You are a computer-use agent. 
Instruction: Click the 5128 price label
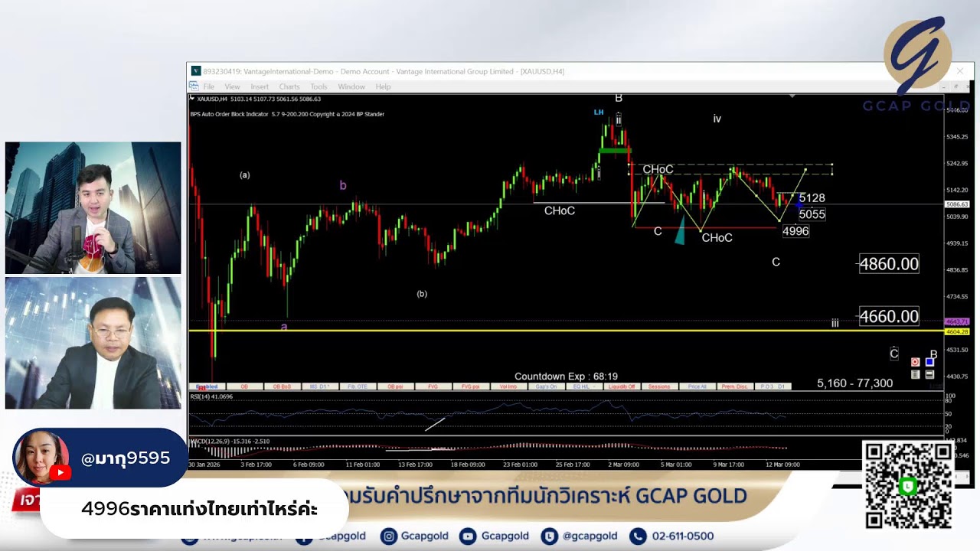812,198
